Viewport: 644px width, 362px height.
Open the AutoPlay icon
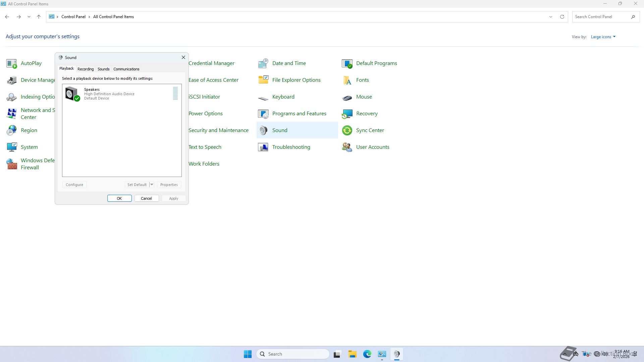(12, 63)
